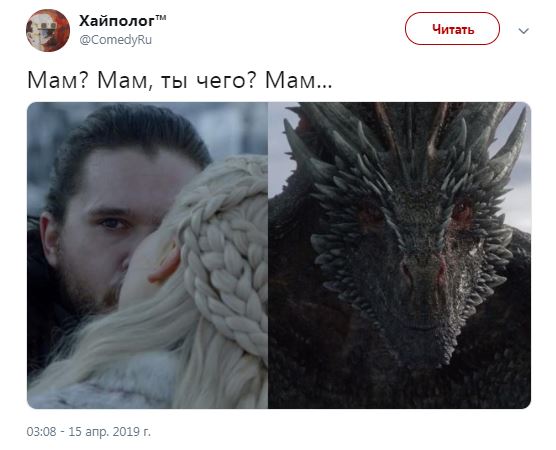
Task: Open the Хайполог profile avatar
Action: pos(48,30)
